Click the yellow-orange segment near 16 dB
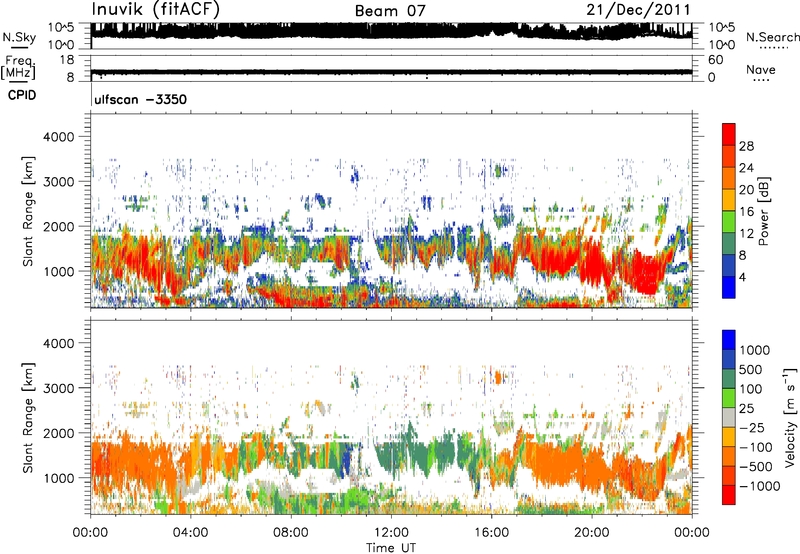The image size is (800, 554). click(x=729, y=199)
